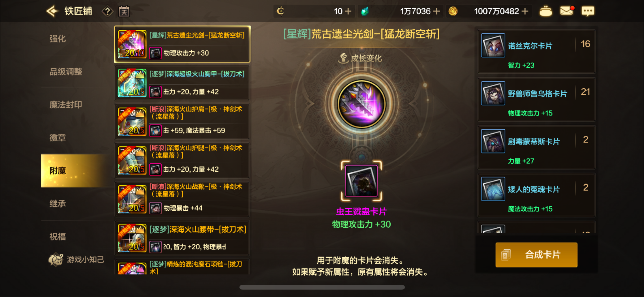Go back using the arrow beside 铁匠铺
Viewport: 644px width, 297px height.
point(52,11)
